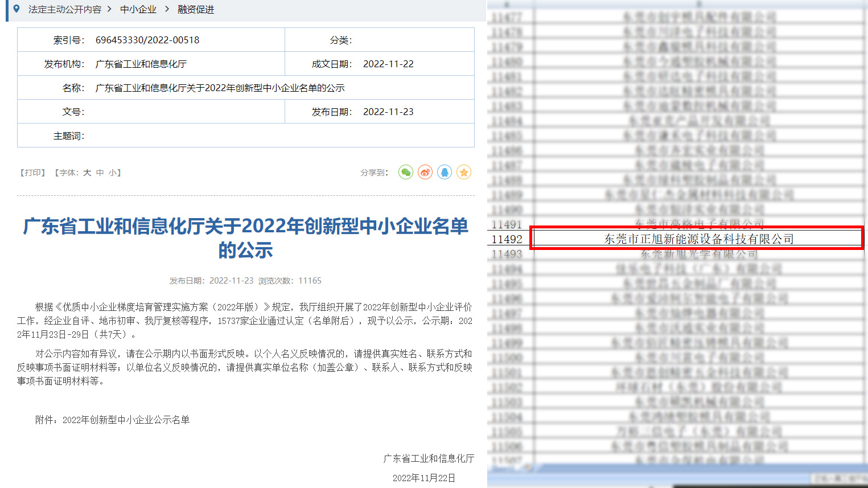Click the location pin icon in breadcrumb

pyautogui.click(x=17, y=9)
